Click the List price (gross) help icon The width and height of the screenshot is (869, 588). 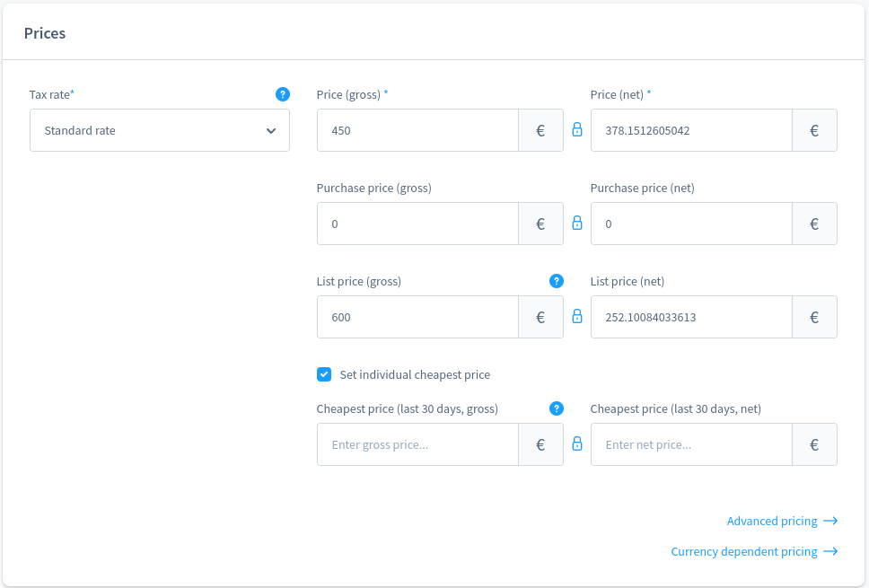[557, 281]
